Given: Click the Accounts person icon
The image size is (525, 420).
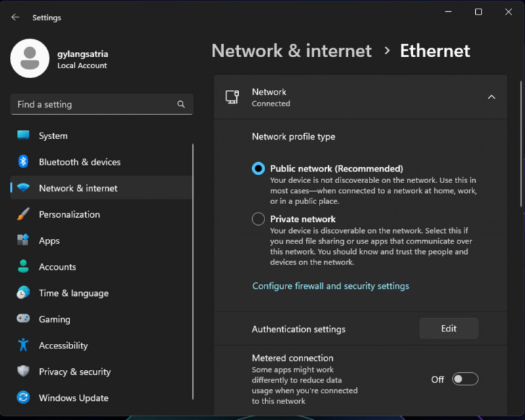Looking at the screenshot, I should click(23, 266).
